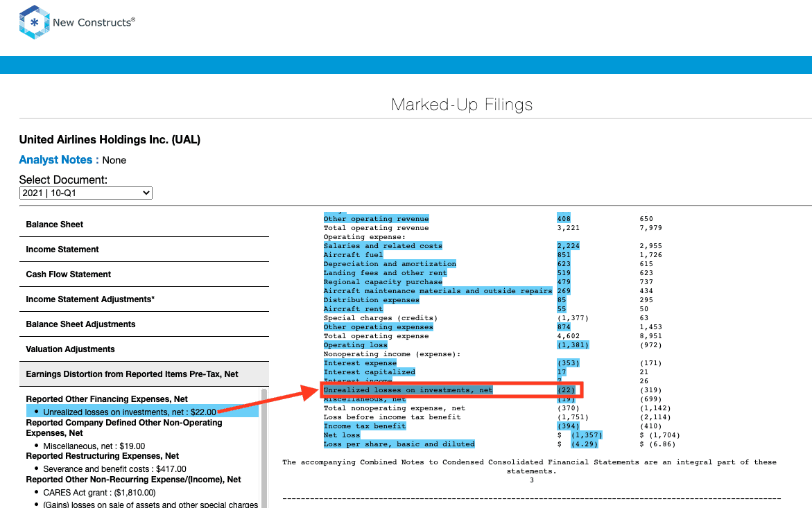Click highlighted Aircraft fuel line

click(x=353, y=254)
